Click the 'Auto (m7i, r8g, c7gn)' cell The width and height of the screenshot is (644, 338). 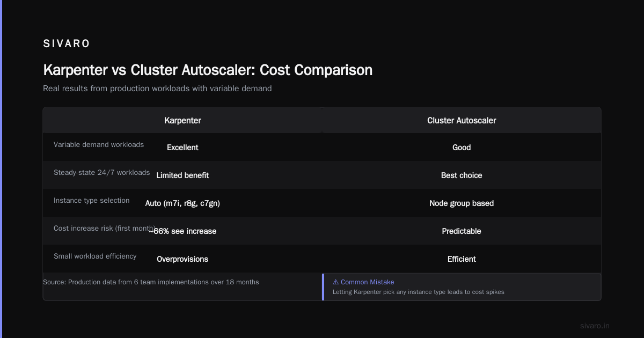[x=182, y=203]
